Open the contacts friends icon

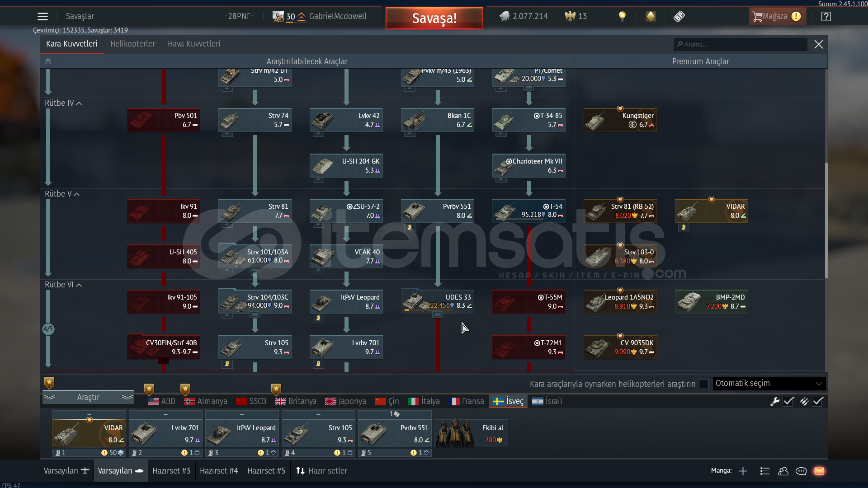pos(783,471)
